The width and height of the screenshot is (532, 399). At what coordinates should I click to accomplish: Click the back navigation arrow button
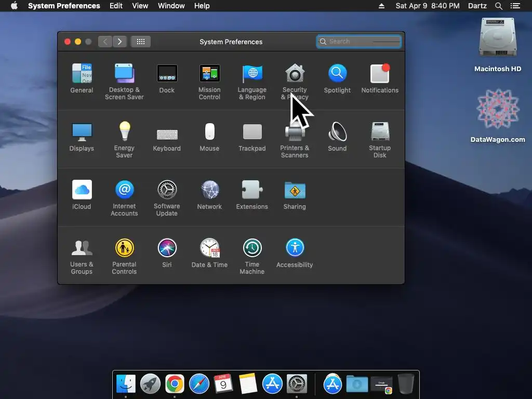coord(105,42)
